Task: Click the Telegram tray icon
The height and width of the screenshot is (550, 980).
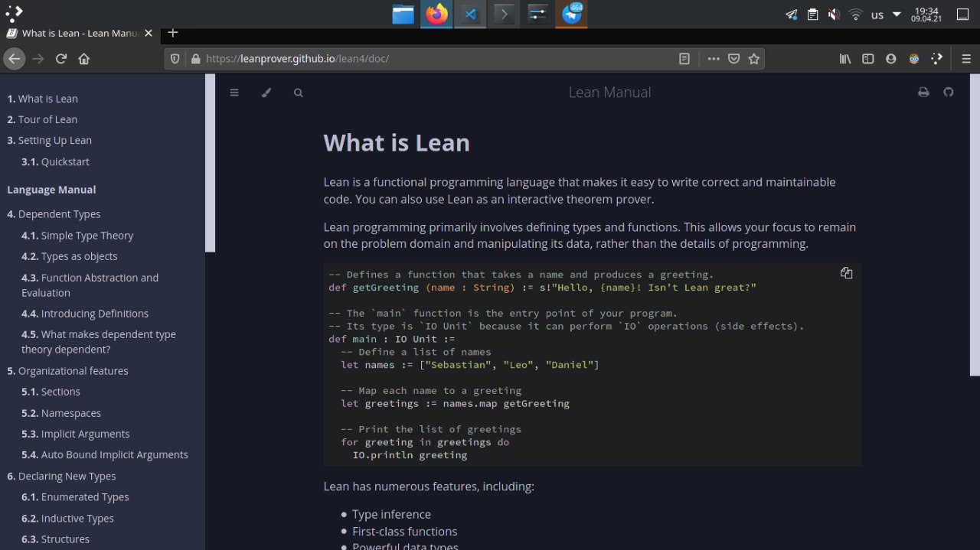Action: click(x=792, y=15)
